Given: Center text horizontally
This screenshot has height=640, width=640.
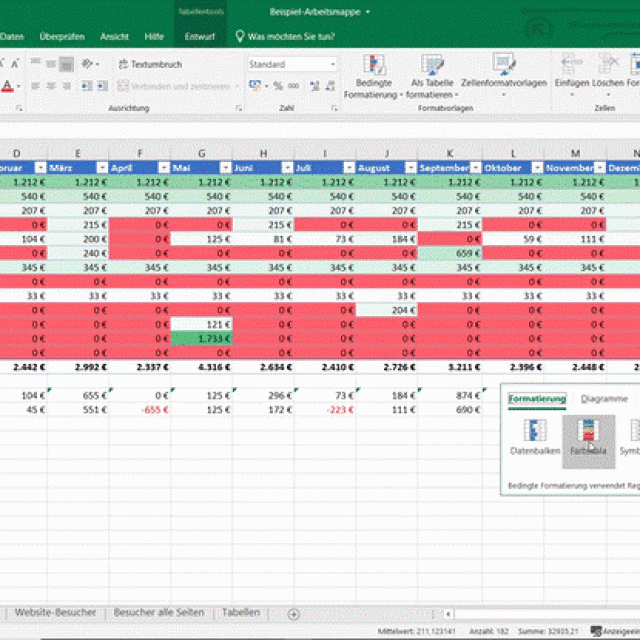Looking at the screenshot, I should click(51, 86).
